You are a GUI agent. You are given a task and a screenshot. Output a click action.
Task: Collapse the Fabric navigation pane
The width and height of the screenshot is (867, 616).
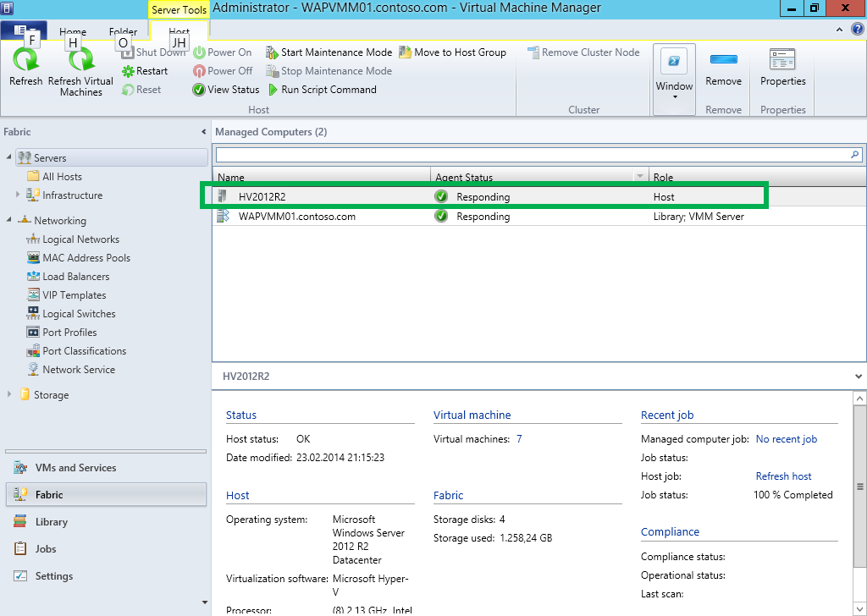tap(203, 132)
